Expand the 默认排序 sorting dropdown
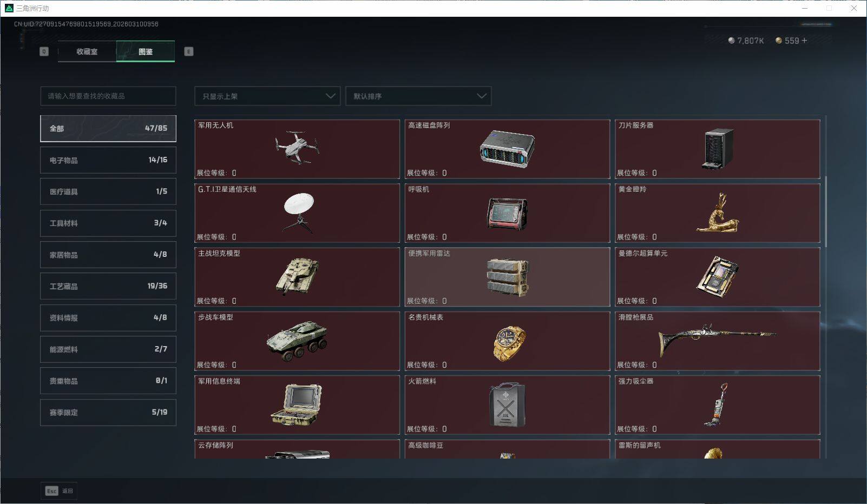Viewport: 867px width, 504px height. pyautogui.click(x=418, y=96)
